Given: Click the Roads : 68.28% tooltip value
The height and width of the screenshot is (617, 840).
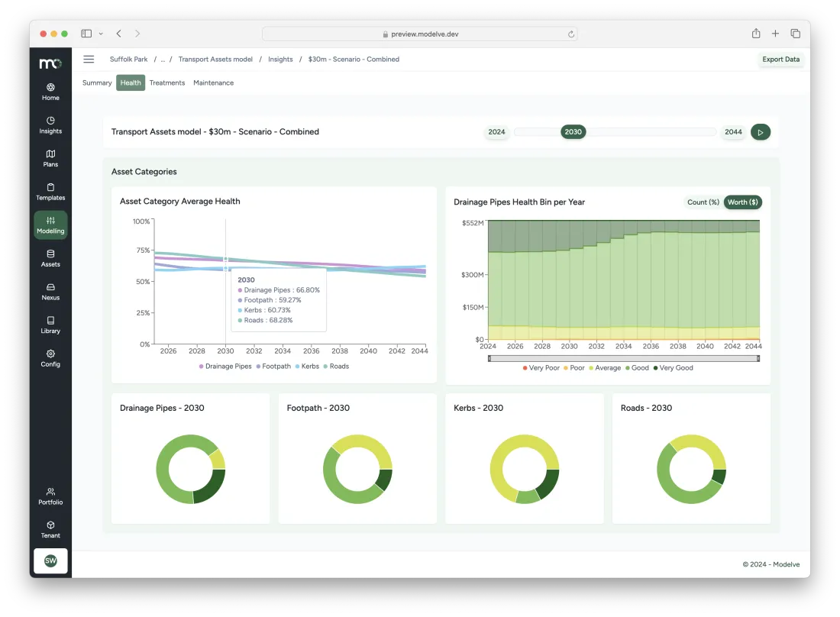Looking at the screenshot, I should pos(265,320).
